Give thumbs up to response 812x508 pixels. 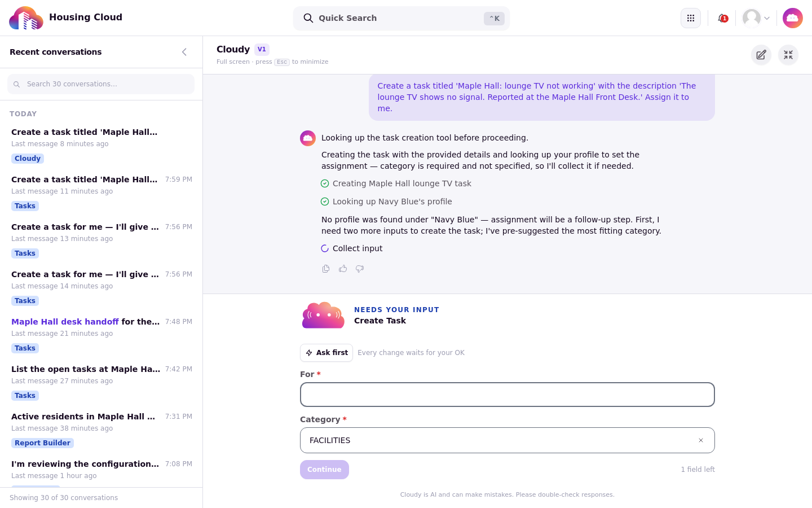tap(343, 269)
